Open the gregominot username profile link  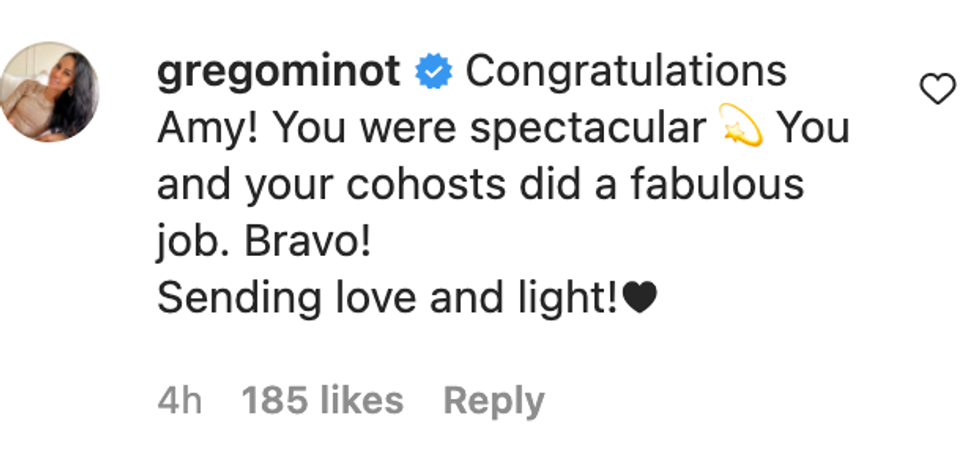tap(280, 72)
